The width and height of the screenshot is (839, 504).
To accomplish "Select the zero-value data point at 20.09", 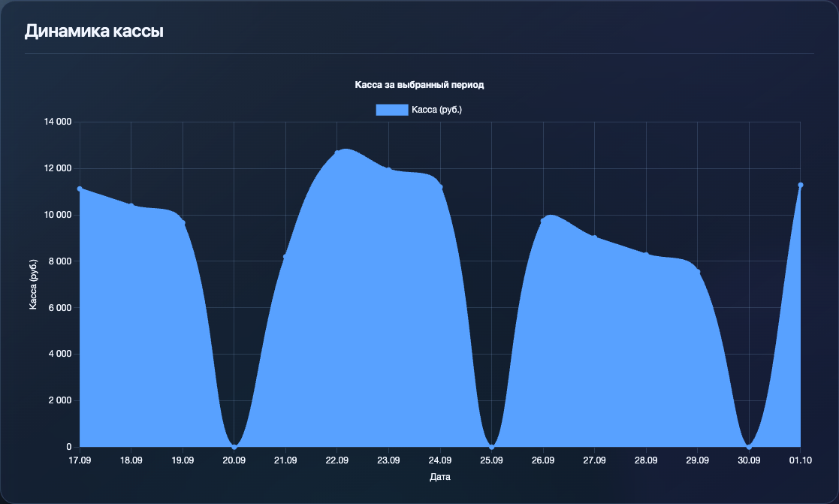I will coord(234,447).
